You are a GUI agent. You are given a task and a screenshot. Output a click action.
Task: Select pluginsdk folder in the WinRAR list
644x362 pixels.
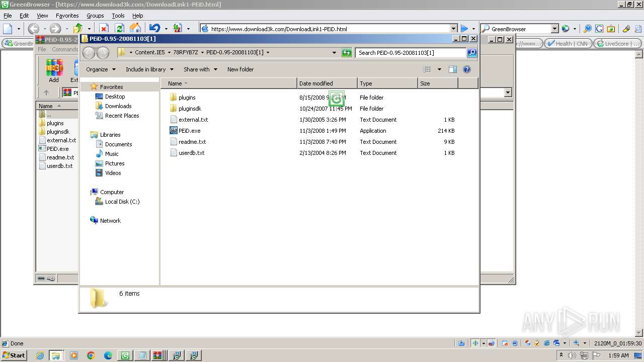pos(58,132)
